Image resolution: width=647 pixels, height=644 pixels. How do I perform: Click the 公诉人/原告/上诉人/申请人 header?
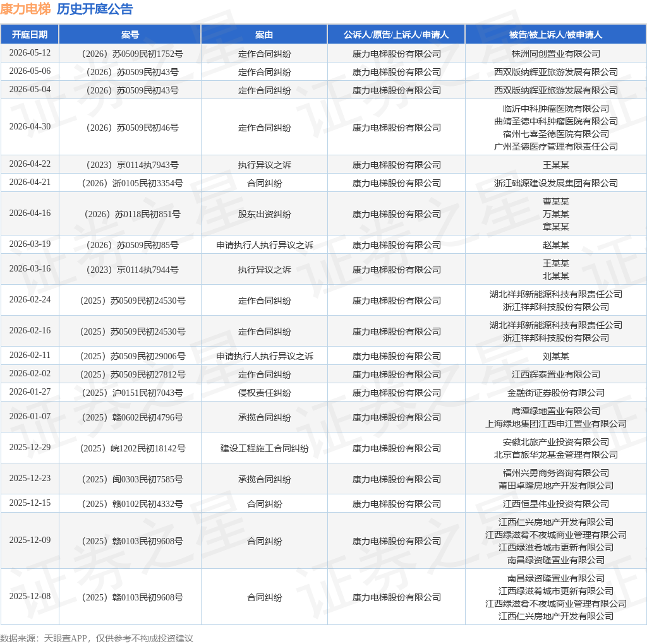pyautogui.click(x=396, y=35)
